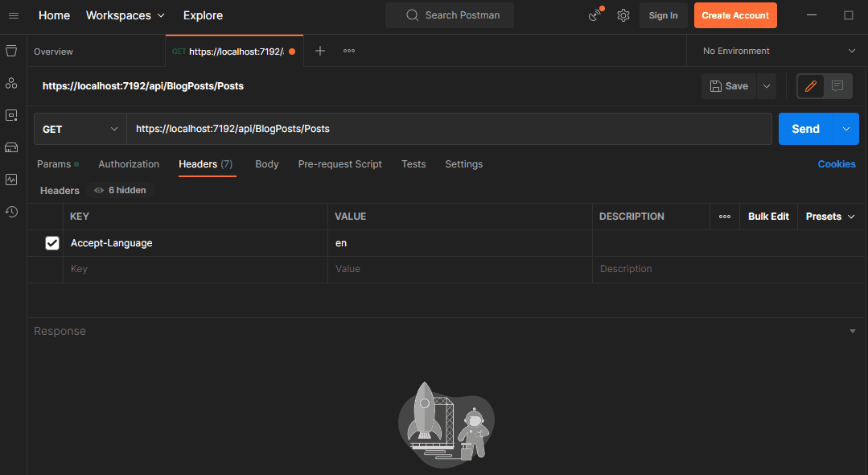Viewport: 868px width, 475px height.
Task: Open the Pre-request Script tab
Action: pyautogui.click(x=340, y=164)
